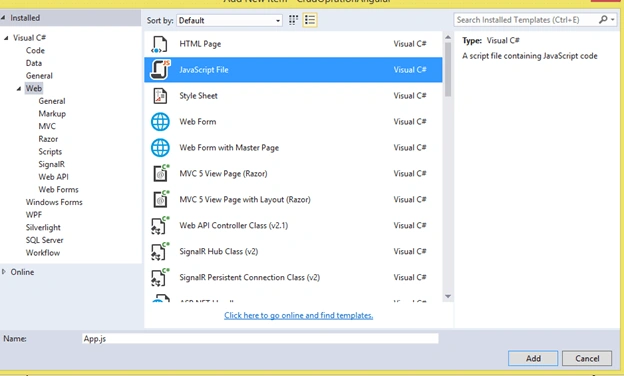
Task: Choose the Style Sheet template icon
Action: click(160, 96)
